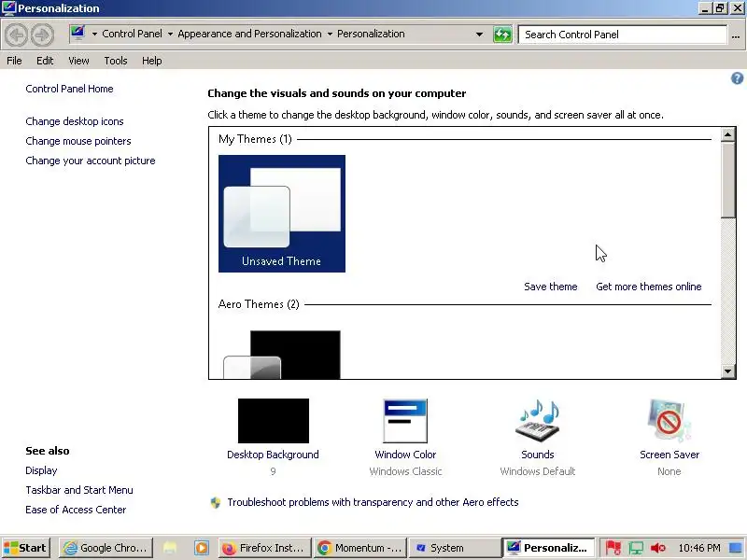Click the themes list scroll up arrow
Screen dimensions: 747x560
point(727,135)
